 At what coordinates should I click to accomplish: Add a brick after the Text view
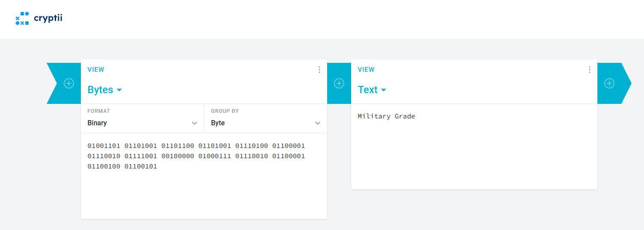(x=609, y=83)
